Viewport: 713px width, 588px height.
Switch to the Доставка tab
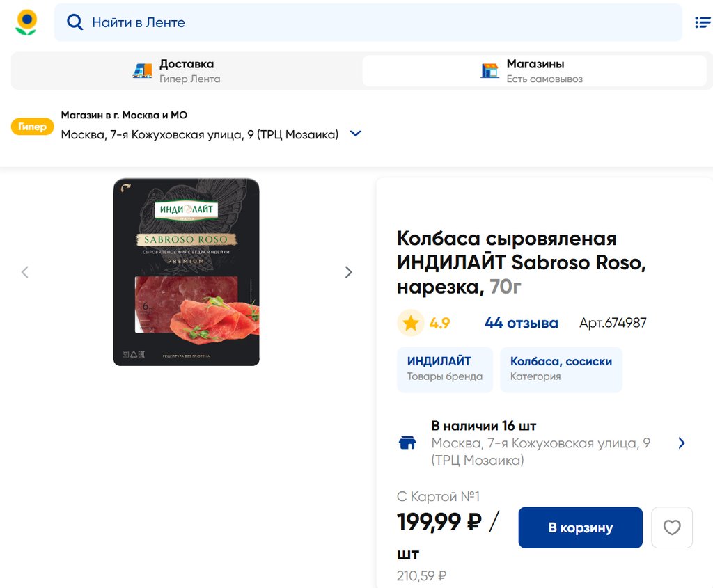tap(187, 71)
